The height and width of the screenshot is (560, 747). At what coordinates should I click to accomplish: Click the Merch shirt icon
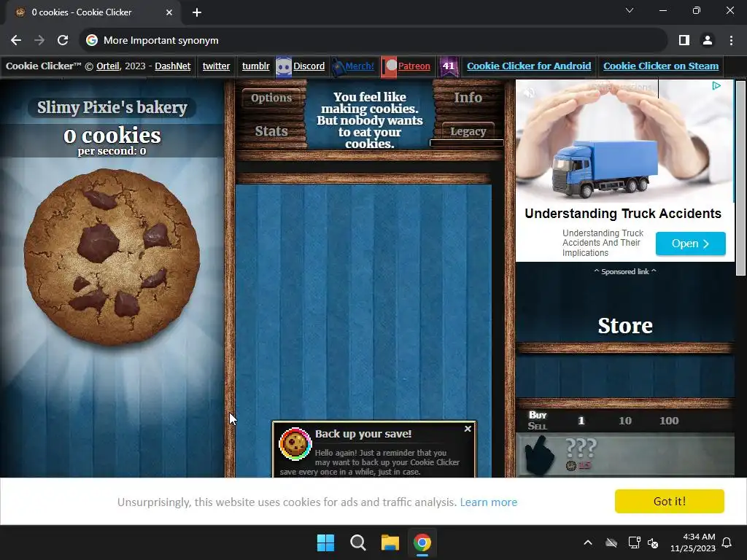[338, 66]
